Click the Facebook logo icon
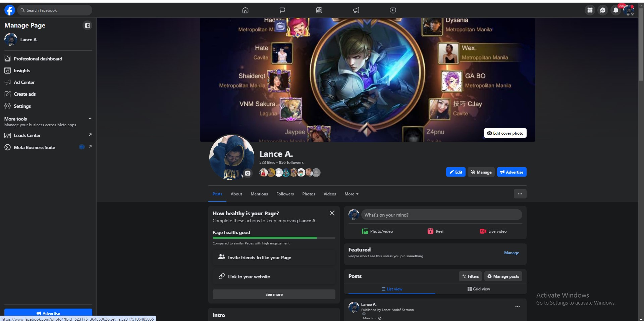Image resolution: width=644 pixels, height=321 pixels. (x=10, y=10)
